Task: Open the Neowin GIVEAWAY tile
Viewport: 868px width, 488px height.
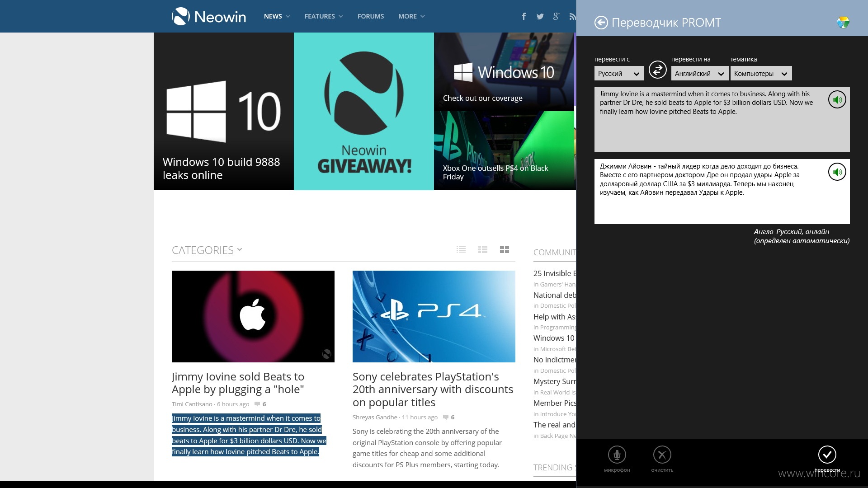Action: click(364, 111)
